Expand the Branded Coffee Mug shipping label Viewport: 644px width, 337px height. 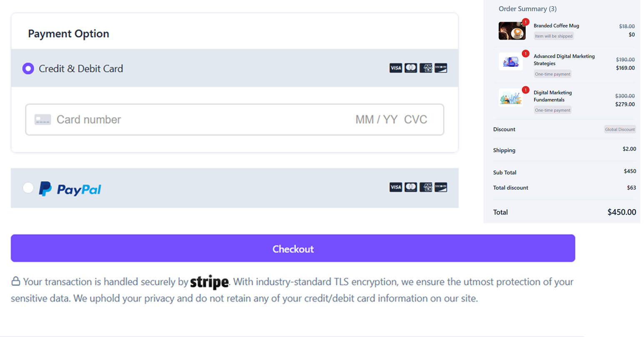pos(553,36)
